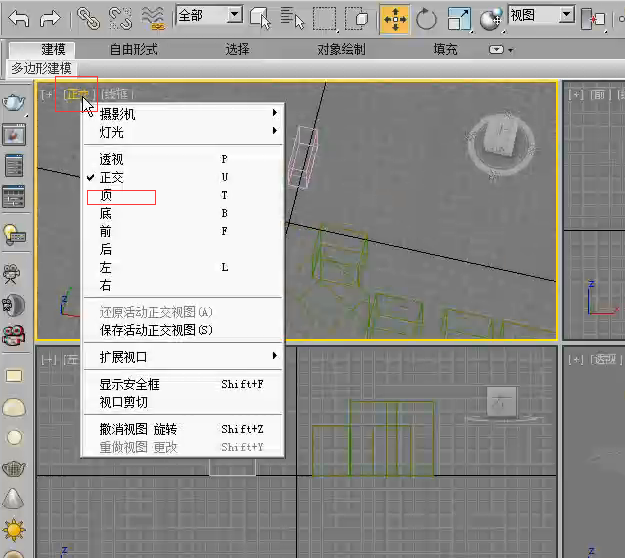Open the light bulb lister icon
The height and width of the screenshot is (558, 625).
tap(14, 234)
